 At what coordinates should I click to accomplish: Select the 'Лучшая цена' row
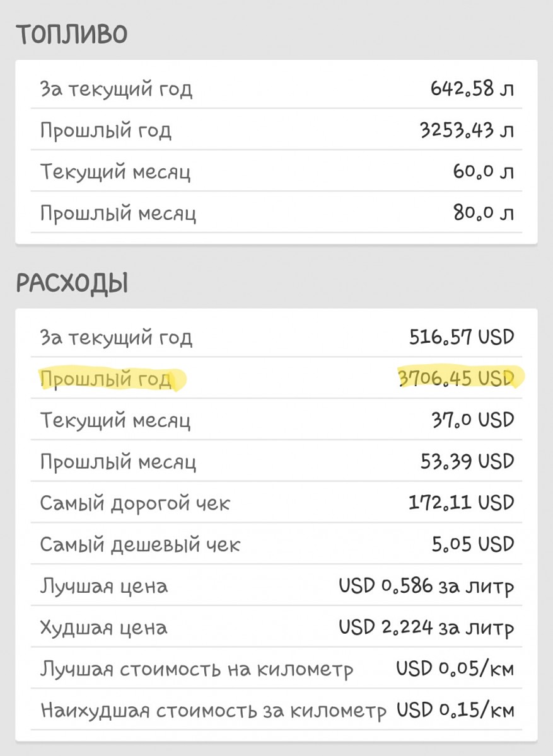[x=276, y=586]
